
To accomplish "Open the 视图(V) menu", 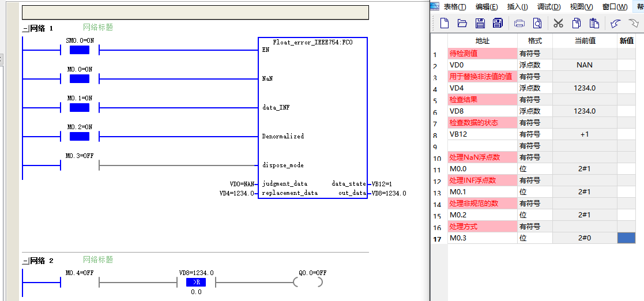I will click(x=582, y=6).
